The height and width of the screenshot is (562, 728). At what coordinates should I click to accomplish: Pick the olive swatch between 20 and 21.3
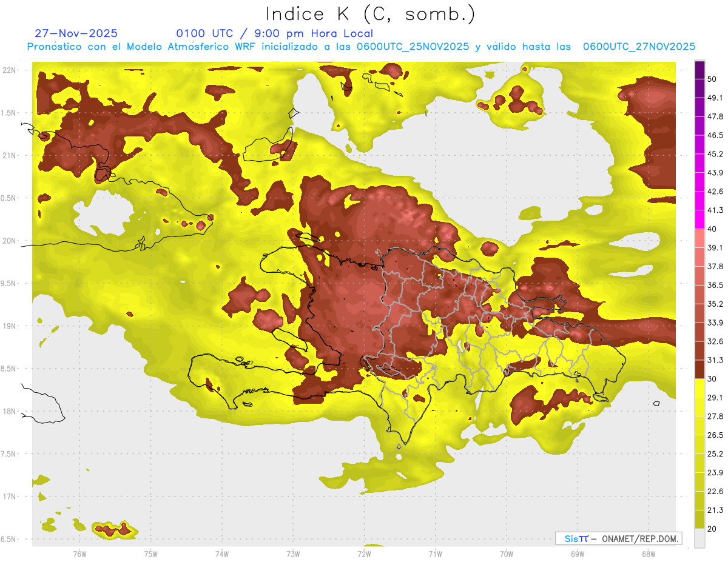pyautogui.click(x=699, y=520)
